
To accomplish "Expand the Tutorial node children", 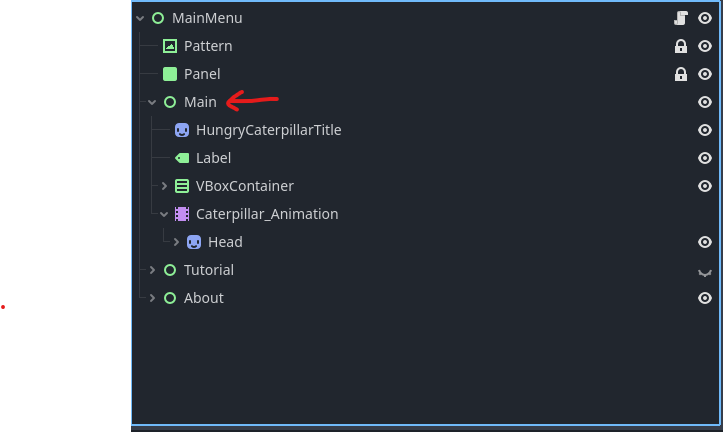I will (152, 270).
